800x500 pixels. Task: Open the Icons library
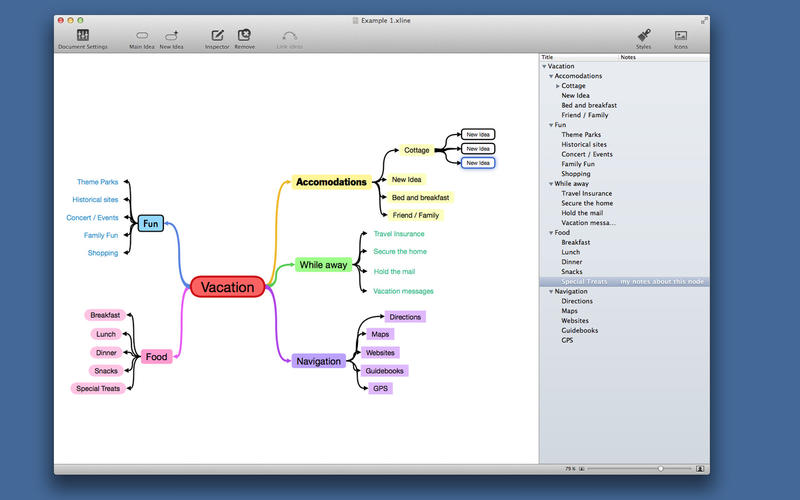(681, 36)
